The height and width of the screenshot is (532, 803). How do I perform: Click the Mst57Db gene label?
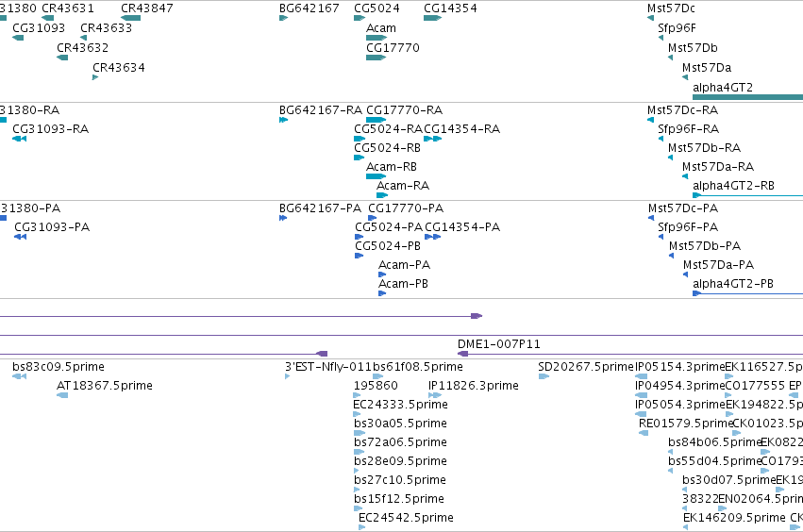pos(693,47)
